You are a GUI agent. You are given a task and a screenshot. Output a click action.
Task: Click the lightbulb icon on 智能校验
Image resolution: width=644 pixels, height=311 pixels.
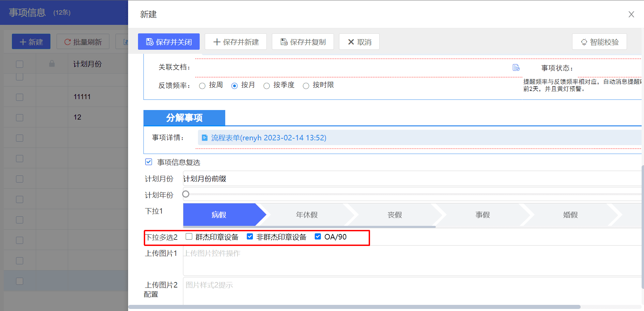tap(584, 42)
